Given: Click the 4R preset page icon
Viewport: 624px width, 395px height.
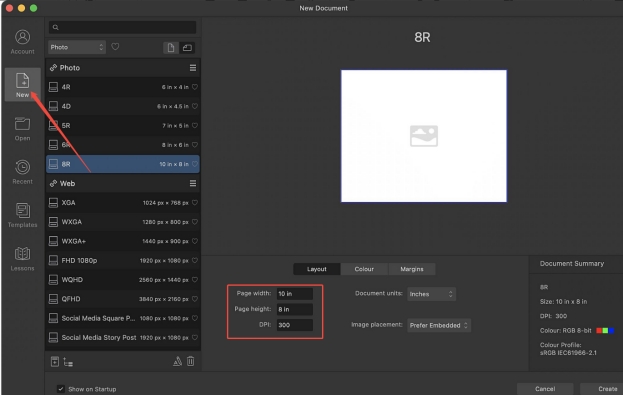Looking at the screenshot, I should [53, 87].
